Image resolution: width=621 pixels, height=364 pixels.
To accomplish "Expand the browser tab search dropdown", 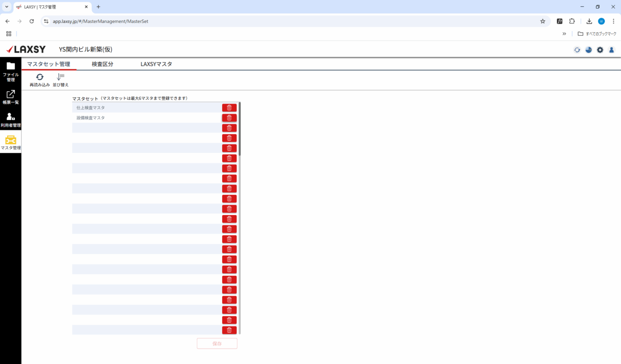I will [7, 7].
